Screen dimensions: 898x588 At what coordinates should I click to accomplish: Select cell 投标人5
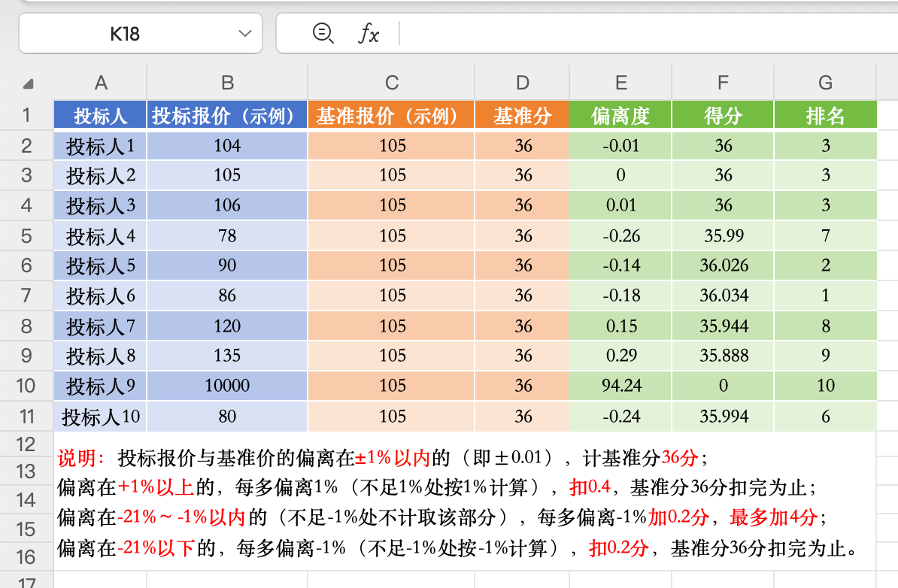pyautogui.click(x=101, y=265)
